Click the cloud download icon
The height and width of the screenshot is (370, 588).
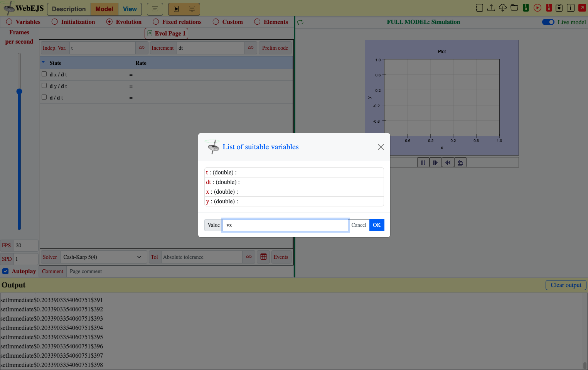coord(503,8)
